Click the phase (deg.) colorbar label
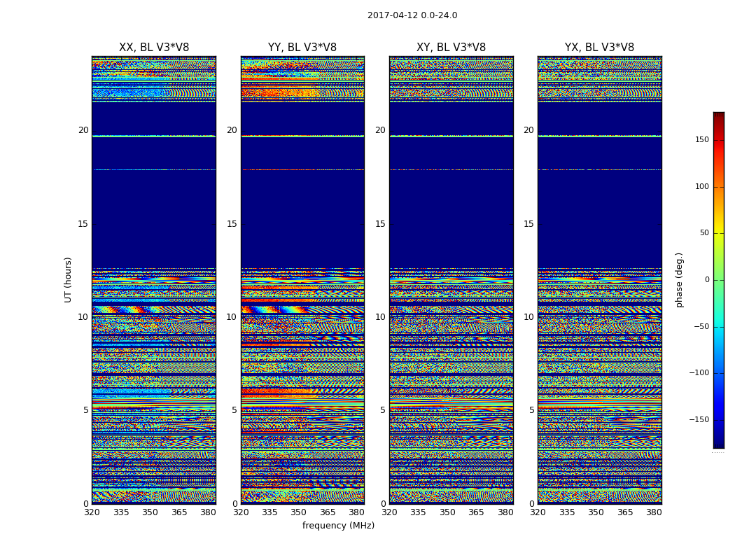 tap(679, 279)
